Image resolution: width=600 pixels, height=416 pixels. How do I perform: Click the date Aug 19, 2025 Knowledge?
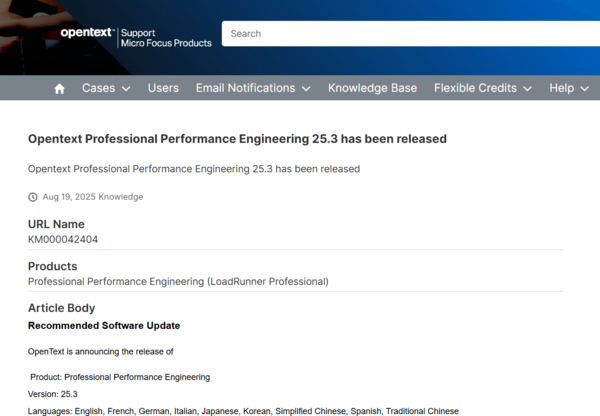93,197
